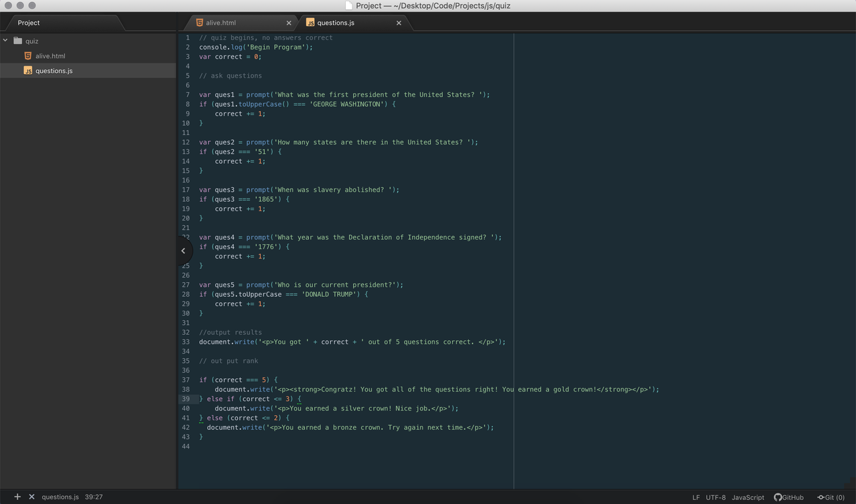856x504 pixels.
Task: Open the GitHub panel from the status bar
Action: click(x=788, y=497)
